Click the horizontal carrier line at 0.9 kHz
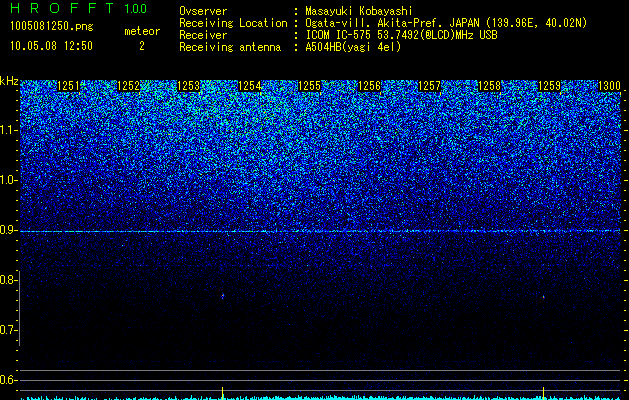Screen dimensions: 629x400 pyautogui.click(x=320, y=231)
